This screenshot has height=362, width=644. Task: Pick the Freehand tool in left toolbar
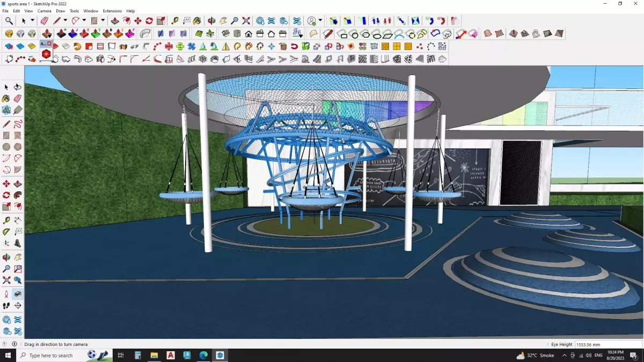tap(18, 124)
